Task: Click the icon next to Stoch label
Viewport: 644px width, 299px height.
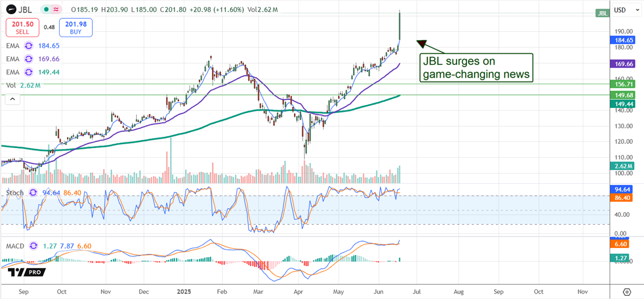Action: (33, 192)
